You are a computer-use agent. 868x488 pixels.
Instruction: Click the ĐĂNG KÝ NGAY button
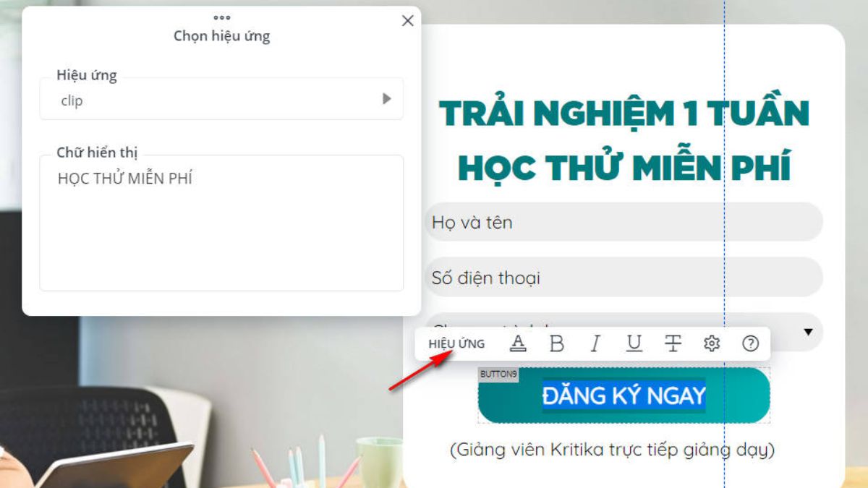(622, 395)
